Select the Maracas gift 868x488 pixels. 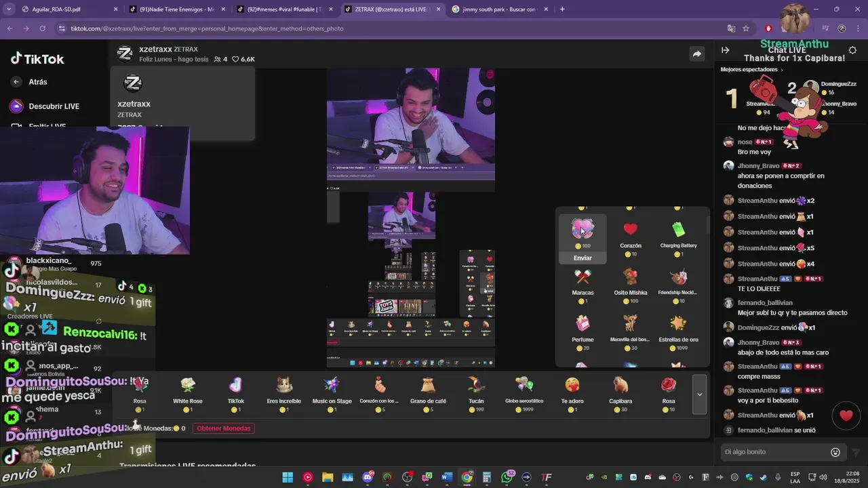pos(583,285)
